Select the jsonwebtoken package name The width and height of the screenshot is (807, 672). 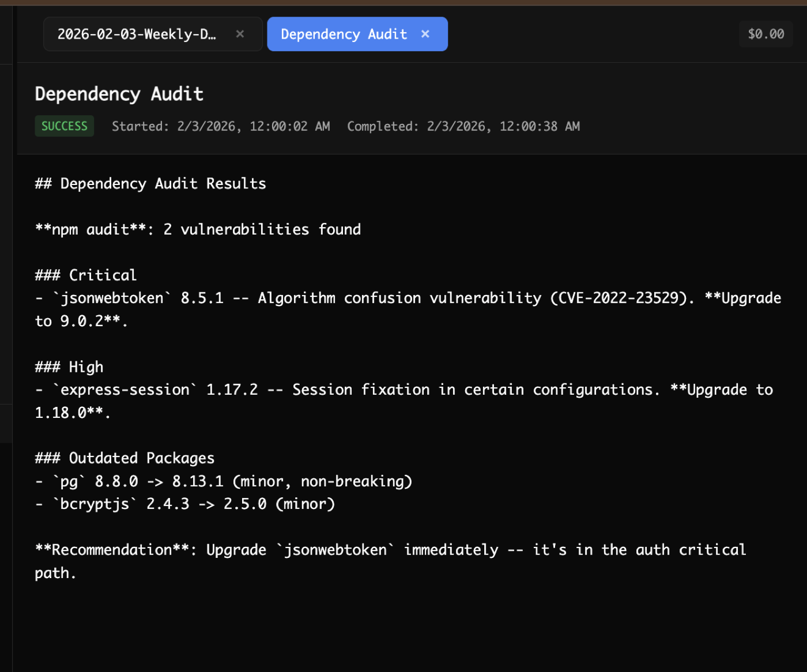click(x=113, y=297)
